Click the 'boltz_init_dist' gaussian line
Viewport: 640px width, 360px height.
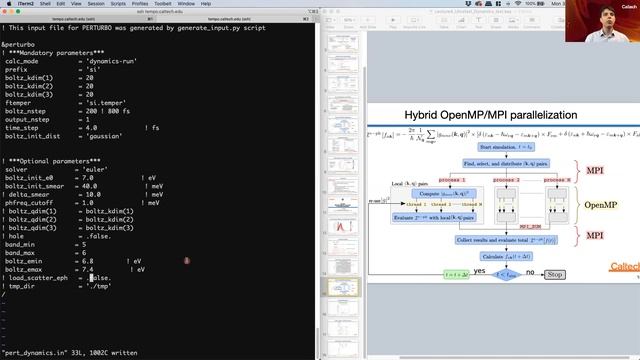63,136
